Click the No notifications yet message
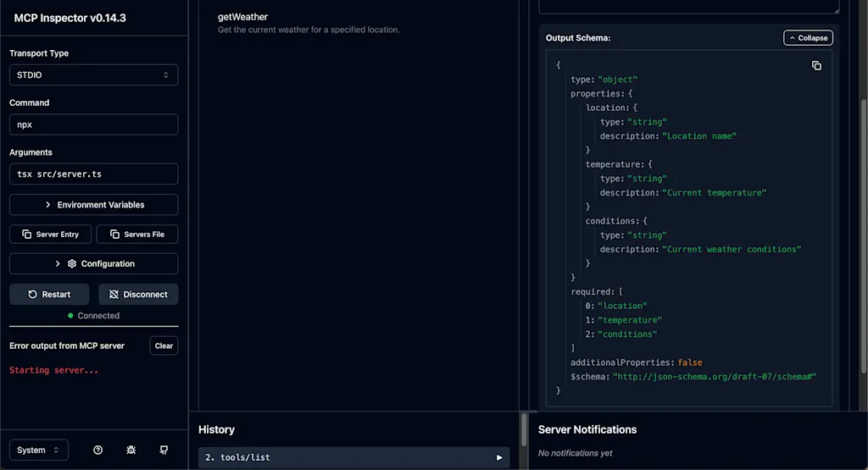868x470 pixels. point(576,453)
